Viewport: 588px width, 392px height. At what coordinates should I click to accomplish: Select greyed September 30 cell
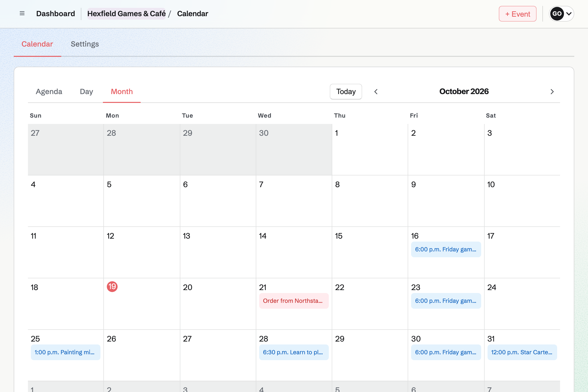tap(294, 149)
